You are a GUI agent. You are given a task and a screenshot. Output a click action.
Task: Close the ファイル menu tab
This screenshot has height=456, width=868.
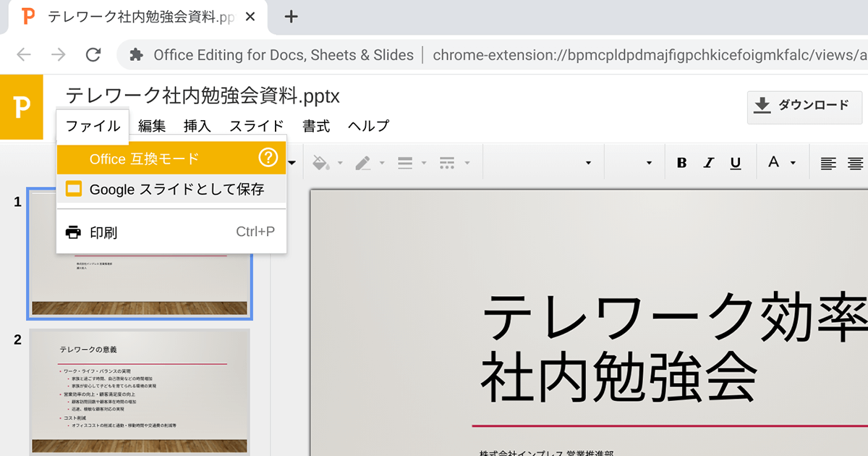pos(93,126)
